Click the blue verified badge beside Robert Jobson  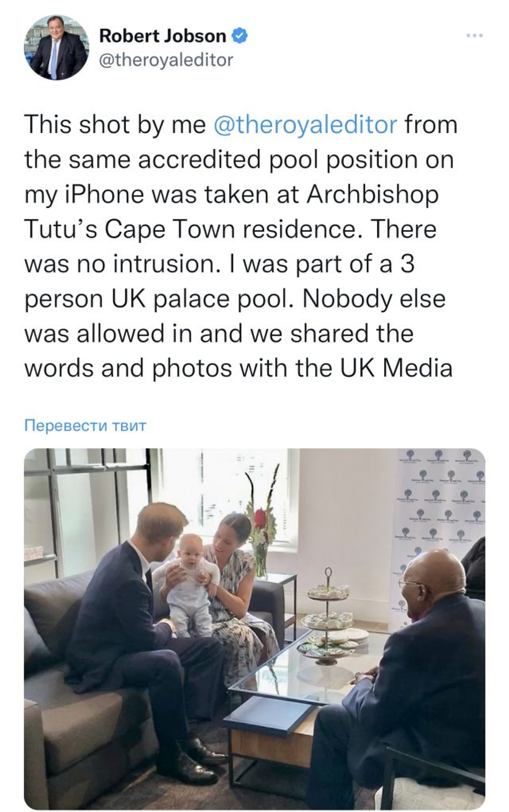point(240,36)
